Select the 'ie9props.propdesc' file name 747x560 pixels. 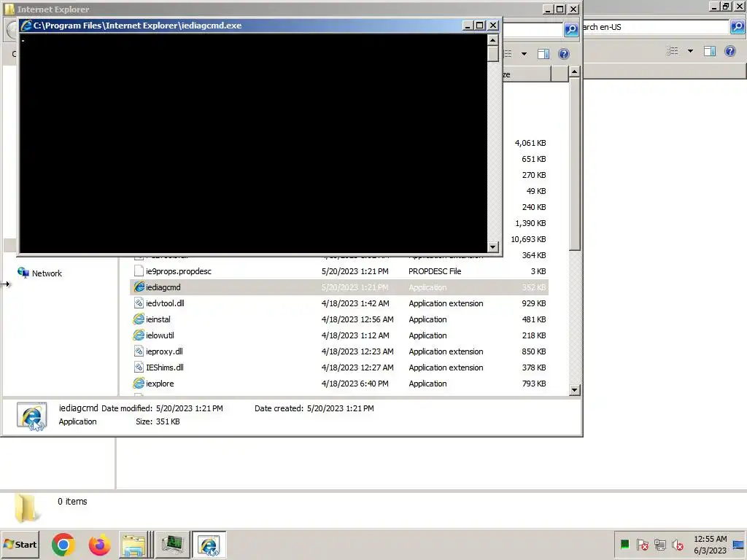[178, 271]
